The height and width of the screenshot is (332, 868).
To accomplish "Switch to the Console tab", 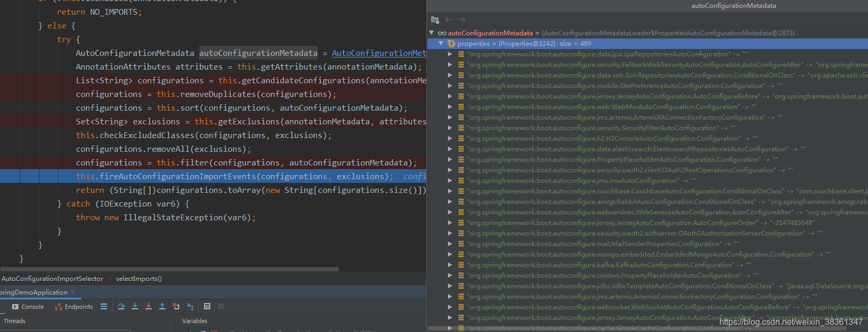I will [27, 307].
